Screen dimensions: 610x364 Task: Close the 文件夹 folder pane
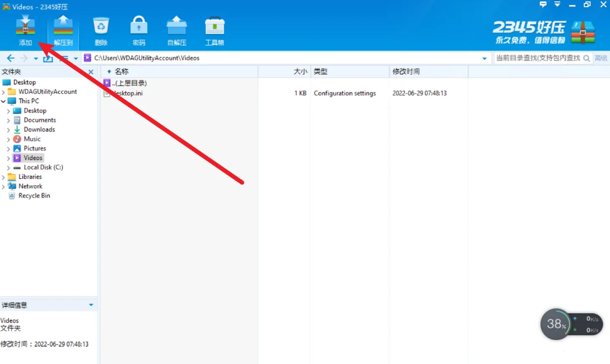[91, 72]
